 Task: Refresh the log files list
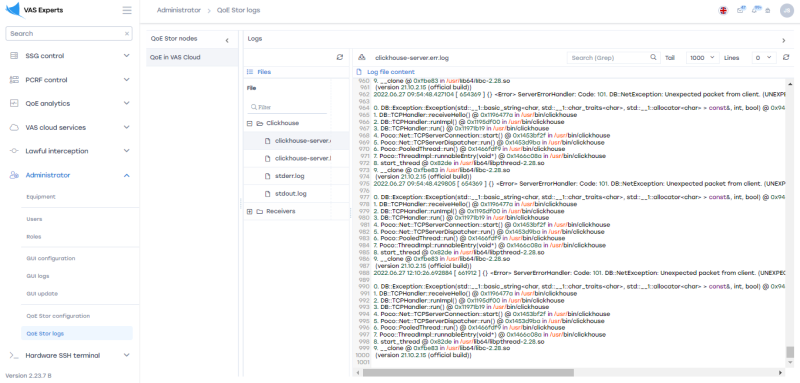[x=340, y=58]
